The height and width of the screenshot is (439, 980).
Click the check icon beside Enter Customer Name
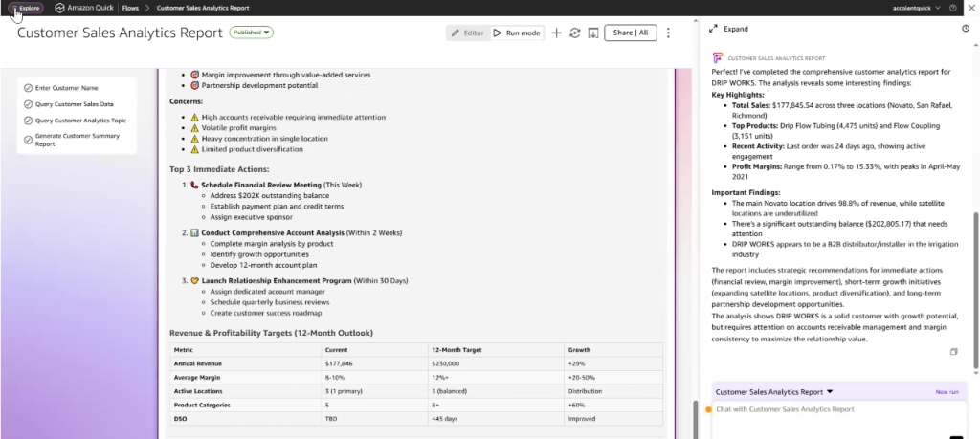[x=28, y=88]
